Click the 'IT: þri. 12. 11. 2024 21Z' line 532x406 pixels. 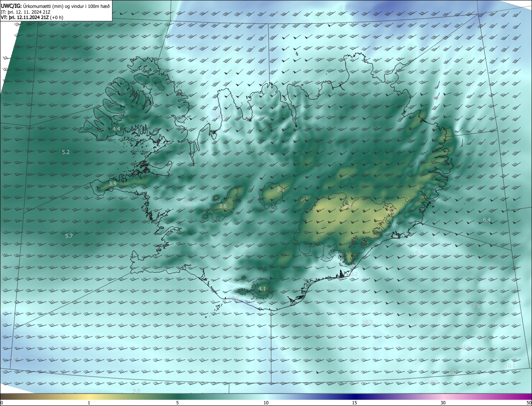[x=26, y=12]
